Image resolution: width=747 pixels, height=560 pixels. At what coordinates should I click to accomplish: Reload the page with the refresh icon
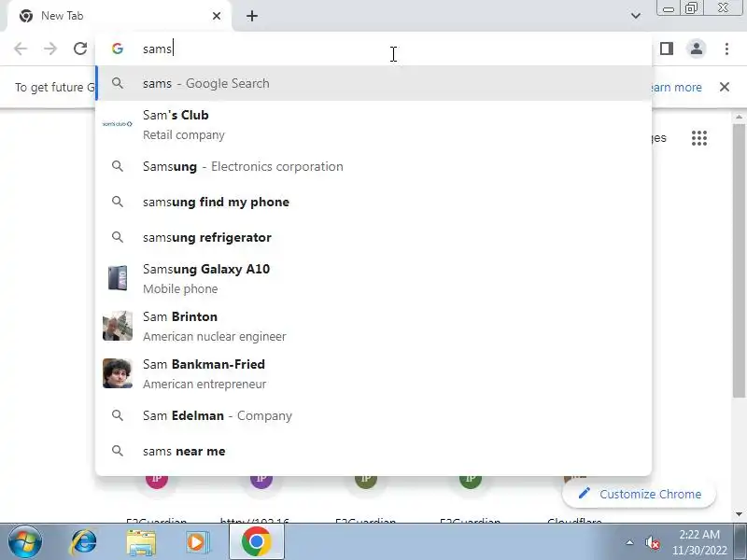point(80,49)
